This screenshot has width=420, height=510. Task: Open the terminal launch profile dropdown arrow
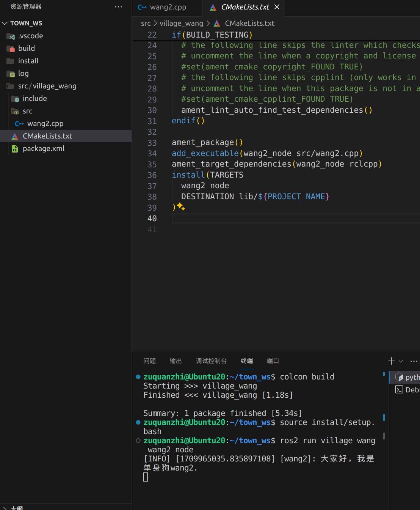click(401, 361)
